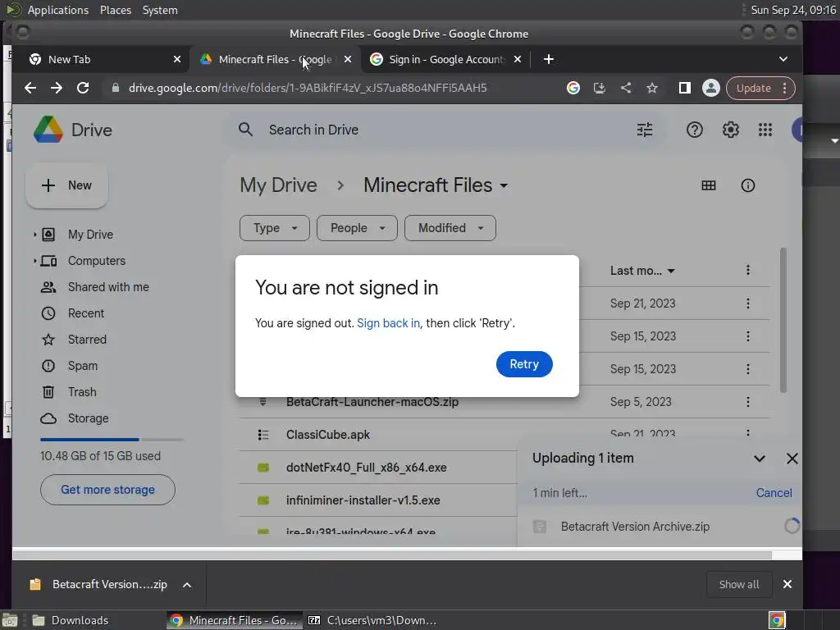Open more options for Sep 21, 2023 row

(748, 304)
